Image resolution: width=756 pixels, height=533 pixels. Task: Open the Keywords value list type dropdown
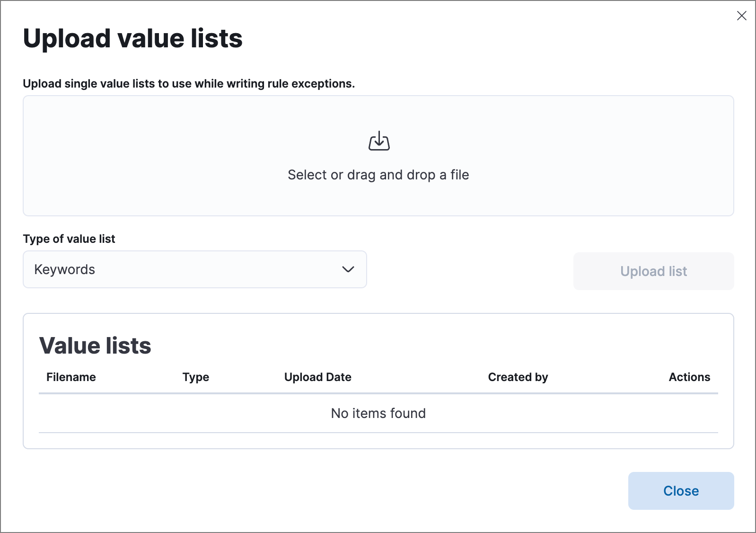194,269
